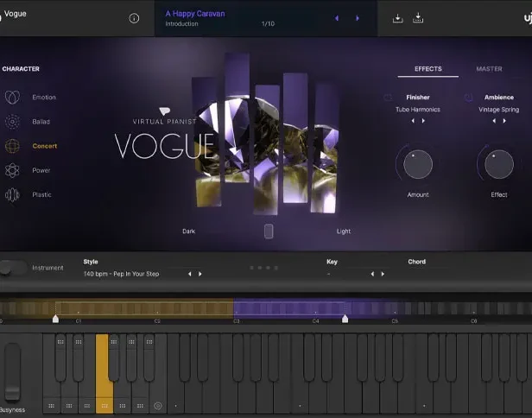Click the highlighted yellow white key
Viewport: 532px width, 418px height.
pos(104,373)
